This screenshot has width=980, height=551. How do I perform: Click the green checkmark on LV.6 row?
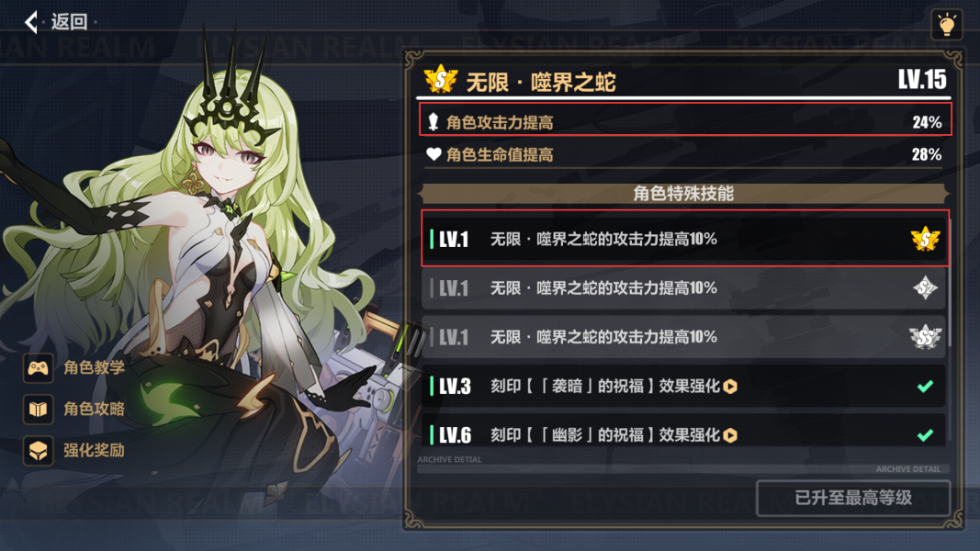pyautogui.click(x=925, y=434)
